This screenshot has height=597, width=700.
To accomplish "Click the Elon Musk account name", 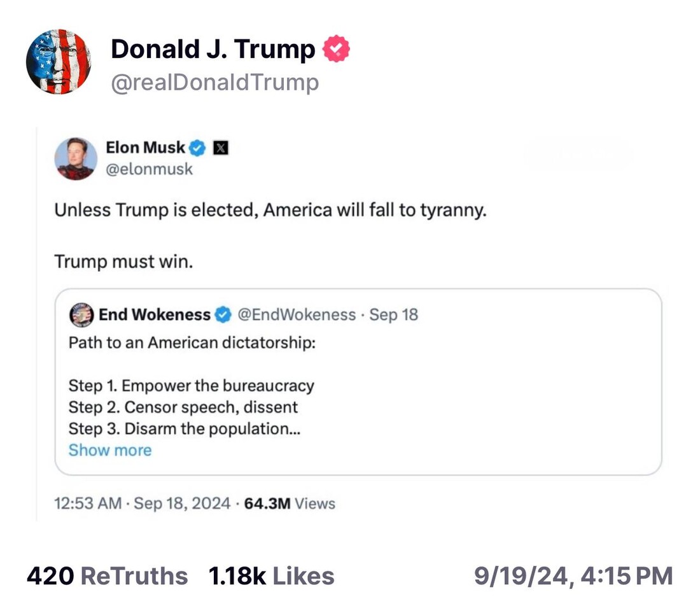I will coord(146,148).
